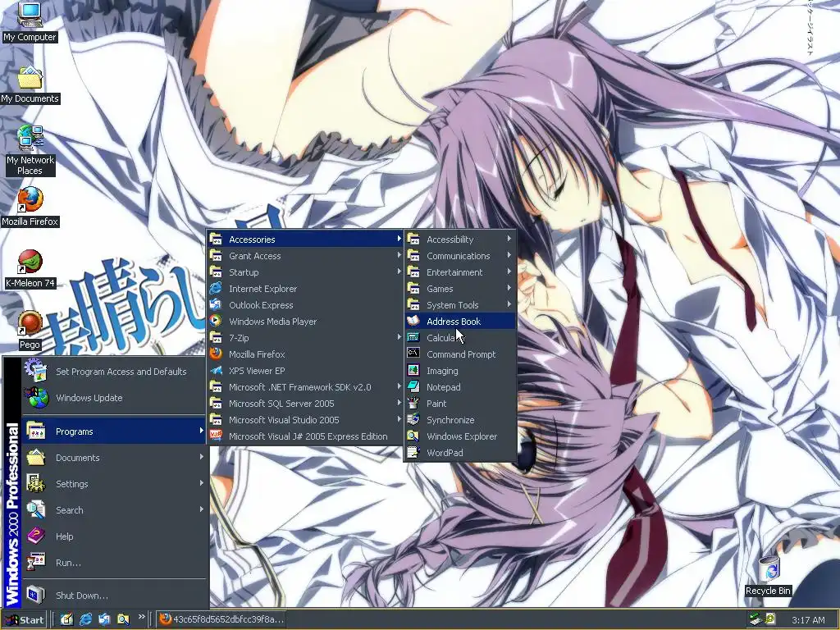
Task: Click the Notepad icon
Action: 413,387
